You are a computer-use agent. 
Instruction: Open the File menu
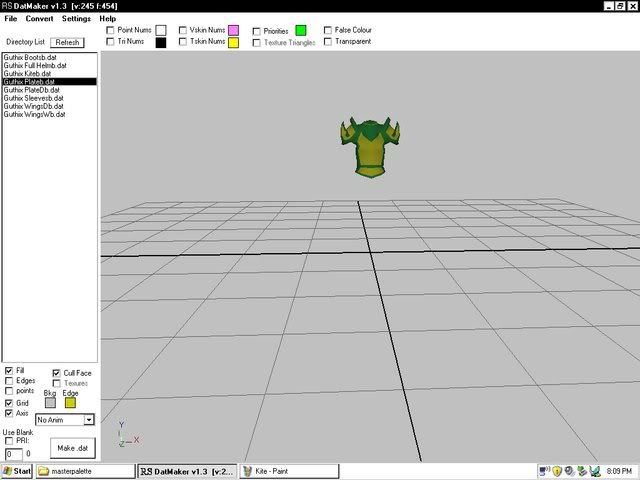click(x=11, y=19)
